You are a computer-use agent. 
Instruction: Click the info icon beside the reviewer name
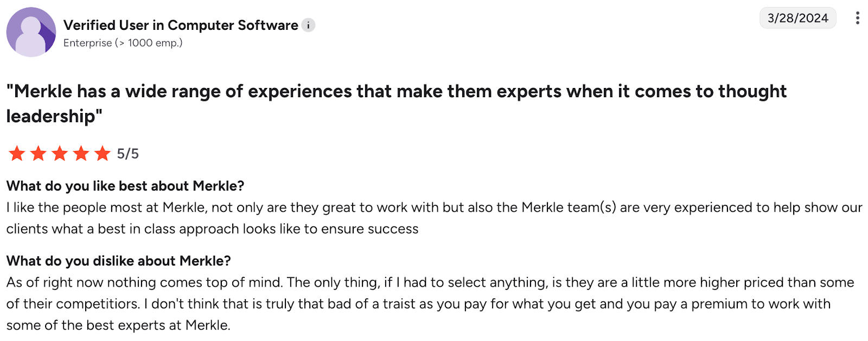tap(308, 25)
